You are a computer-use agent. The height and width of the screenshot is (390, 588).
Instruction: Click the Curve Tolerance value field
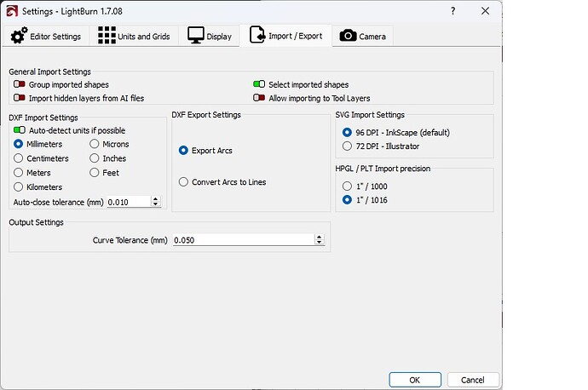[243, 241]
